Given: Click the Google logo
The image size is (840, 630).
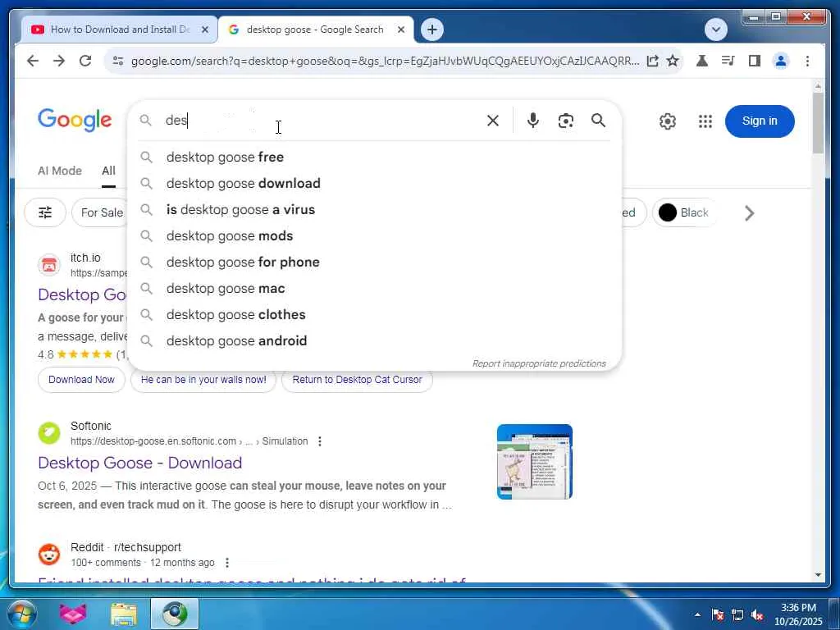Looking at the screenshot, I should point(75,120).
